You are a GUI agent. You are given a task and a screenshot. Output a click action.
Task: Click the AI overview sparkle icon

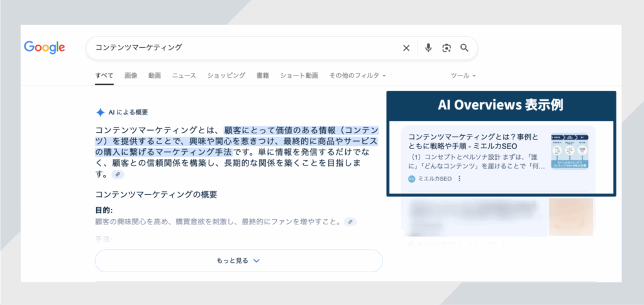tap(100, 113)
